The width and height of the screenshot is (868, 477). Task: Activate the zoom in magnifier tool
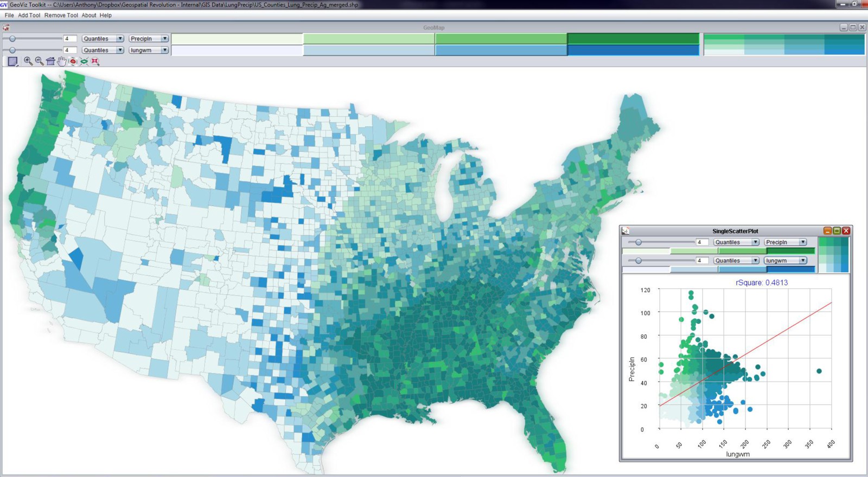(28, 61)
